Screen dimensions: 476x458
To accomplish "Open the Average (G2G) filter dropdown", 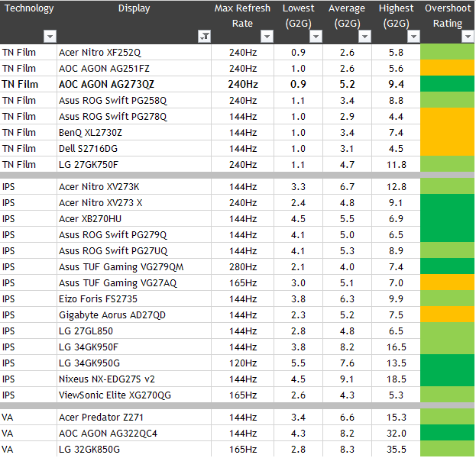I will click(364, 36).
